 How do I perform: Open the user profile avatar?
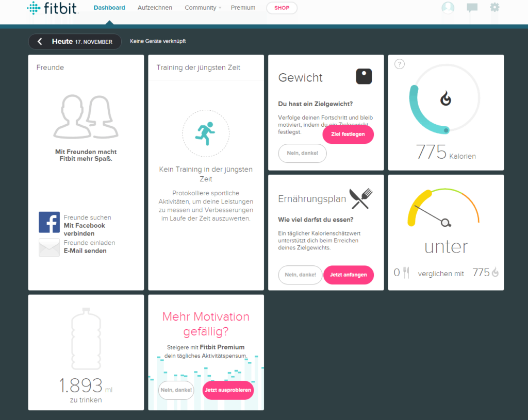[x=448, y=7]
